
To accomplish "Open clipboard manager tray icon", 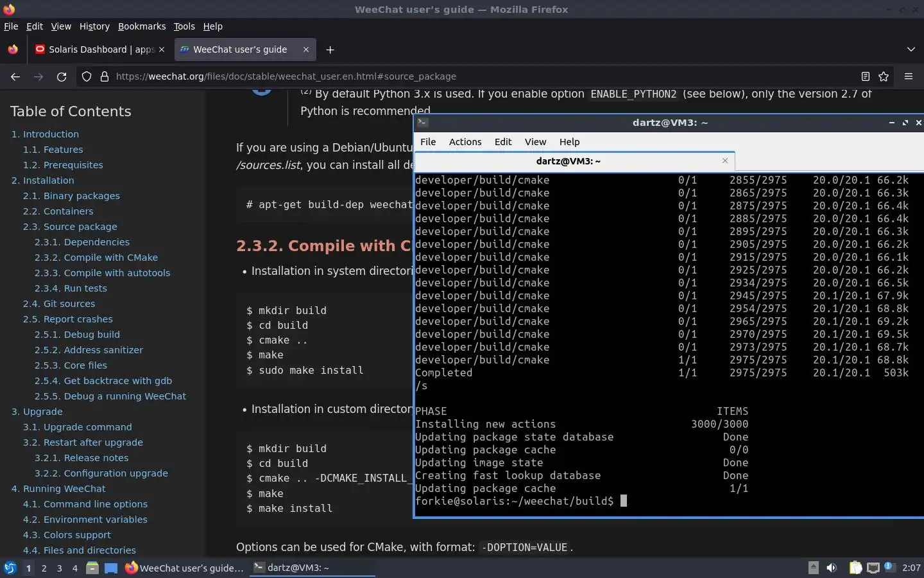I will point(855,568).
